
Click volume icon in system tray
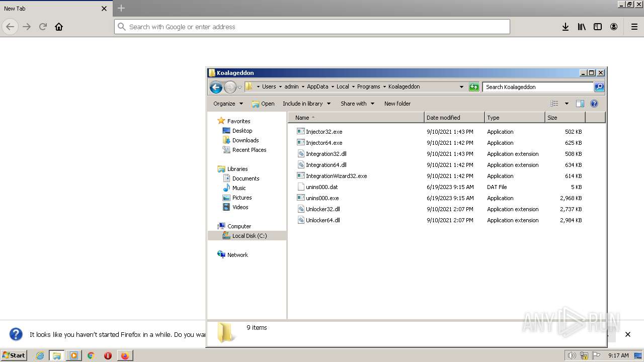pyautogui.click(x=572, y=355)
